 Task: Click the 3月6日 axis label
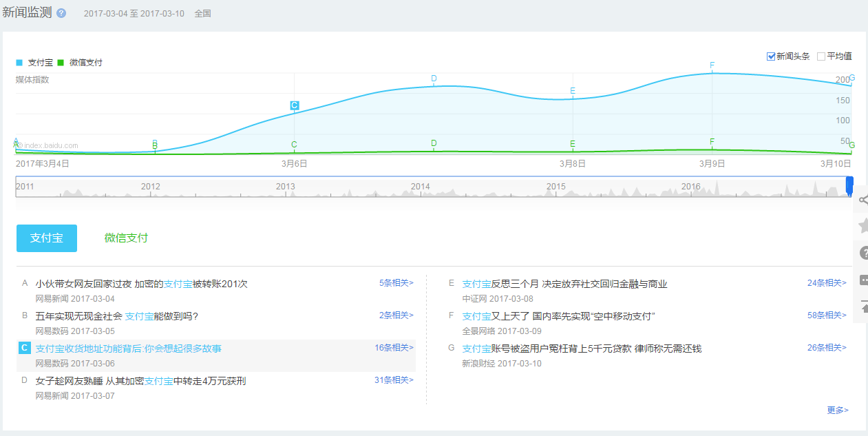click(x=294, y=164)
